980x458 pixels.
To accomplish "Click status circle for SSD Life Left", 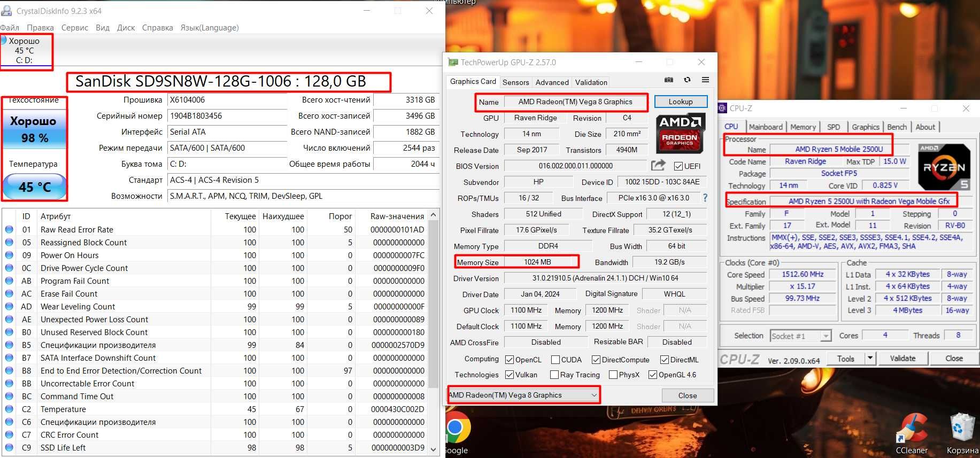I will pyautogui.click(x=9, y=447).
